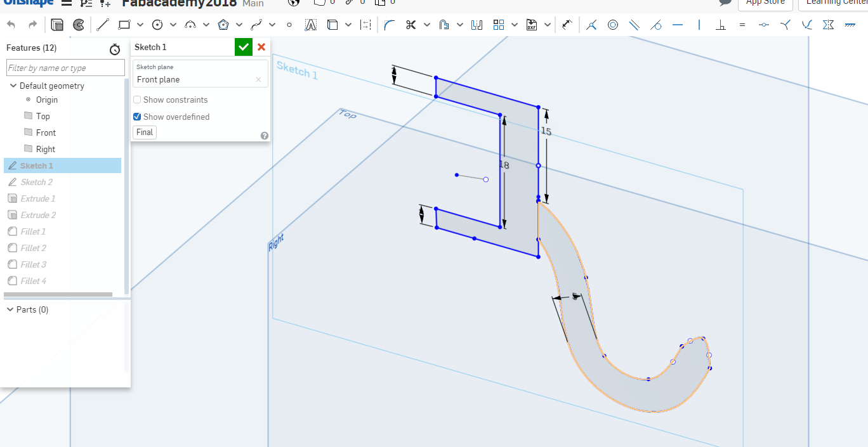Select the Polygon sketch tool

223,25
